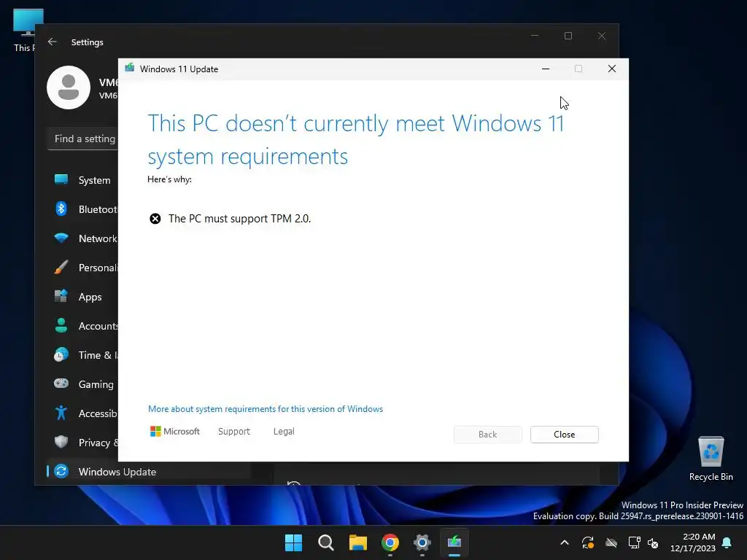The width and height of the screenshot is (747, 560).
Task: Click the Microsoft logo in the dialog footer
Action: pyautogui.click(x=175, y=432)
